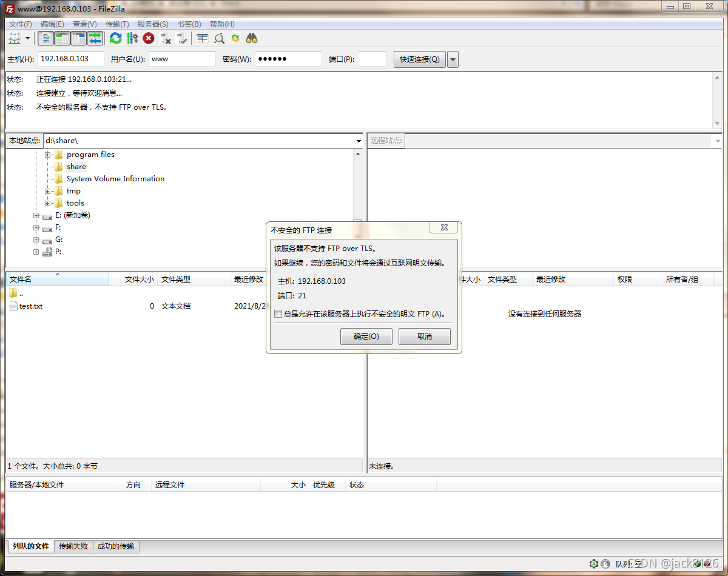Open the 帮助(H) menu
Screen dimensions: 728x576
(x=222, y=24)
